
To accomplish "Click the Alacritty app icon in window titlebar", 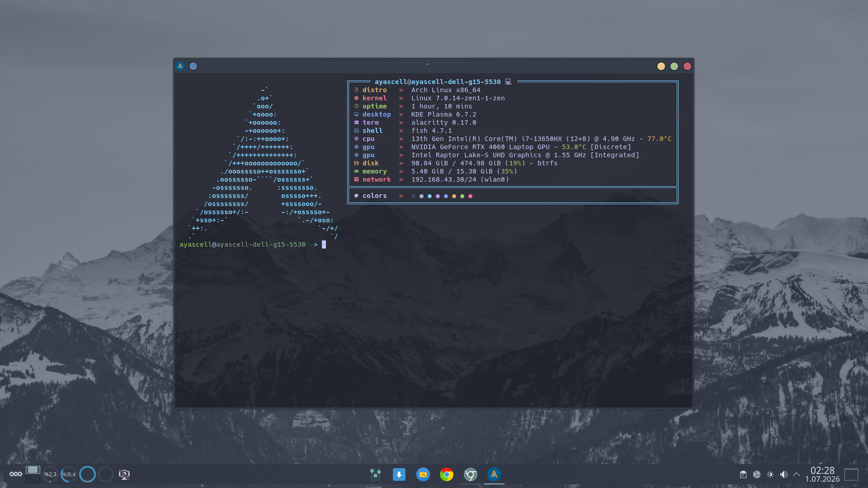I will [180, 66].
